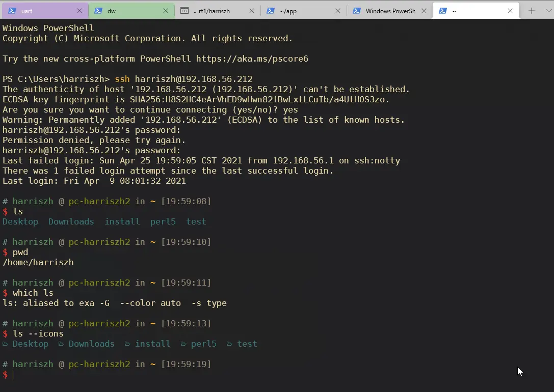Click the 'Permission denied, please try again.' line
Screen dimensions: 554x392
(94, 140)
